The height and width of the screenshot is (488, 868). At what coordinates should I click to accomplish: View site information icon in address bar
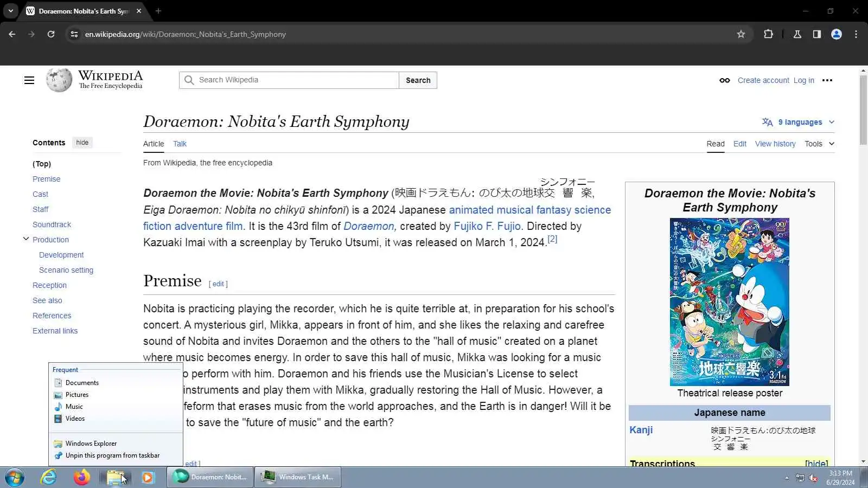click(x=74, y=34)
